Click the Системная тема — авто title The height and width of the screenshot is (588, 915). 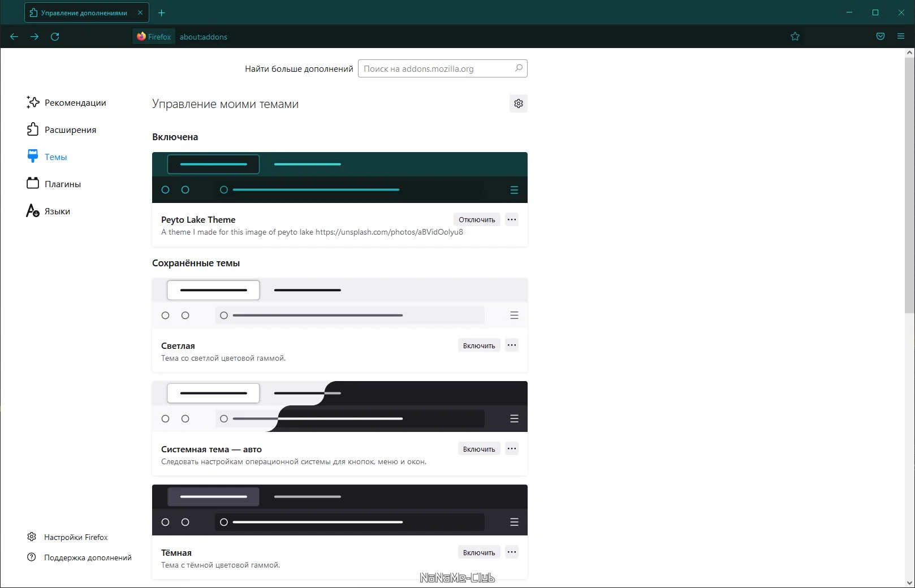pyautogui.click(x=212, y=449)
